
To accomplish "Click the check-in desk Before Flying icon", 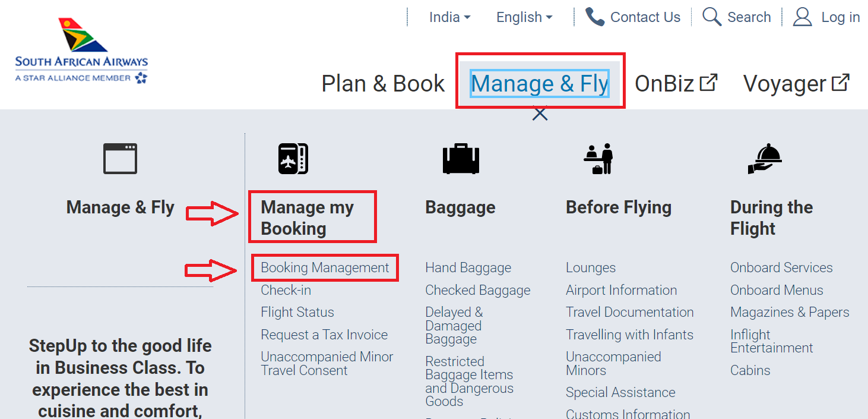I will click(599, 159).
